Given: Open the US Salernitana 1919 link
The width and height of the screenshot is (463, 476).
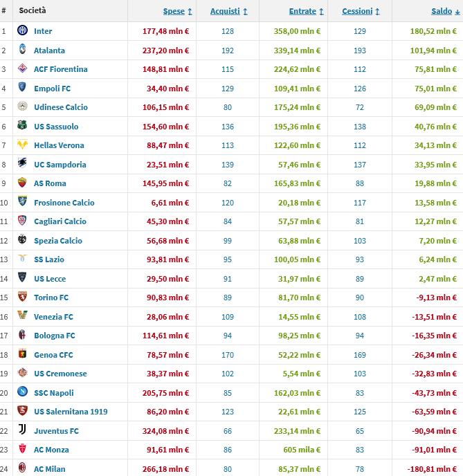Looking at the screenshot, I should click(x=71, y=412).
